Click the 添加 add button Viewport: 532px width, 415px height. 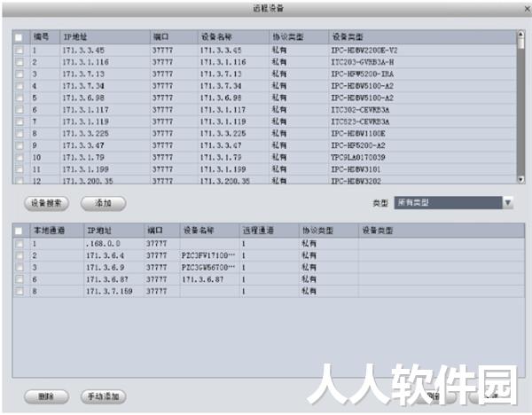tap(103, 204)
